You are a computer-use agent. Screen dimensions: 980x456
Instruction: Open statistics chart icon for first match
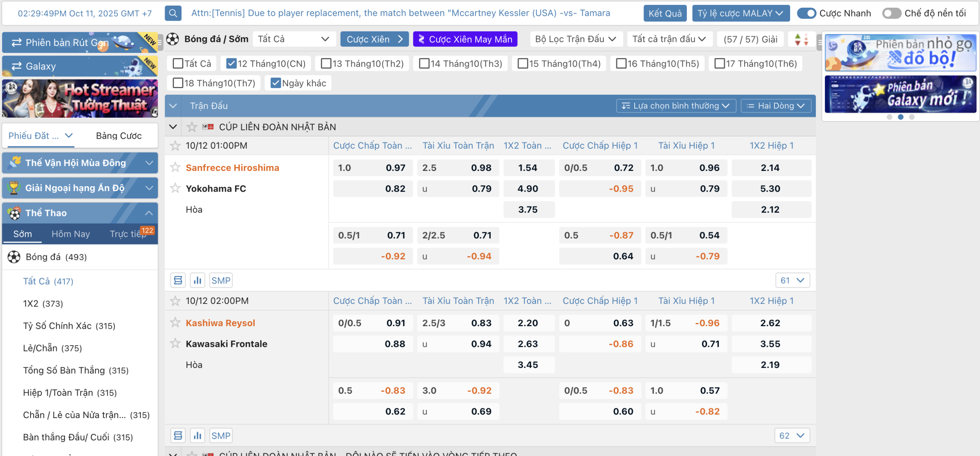[198, 280]
